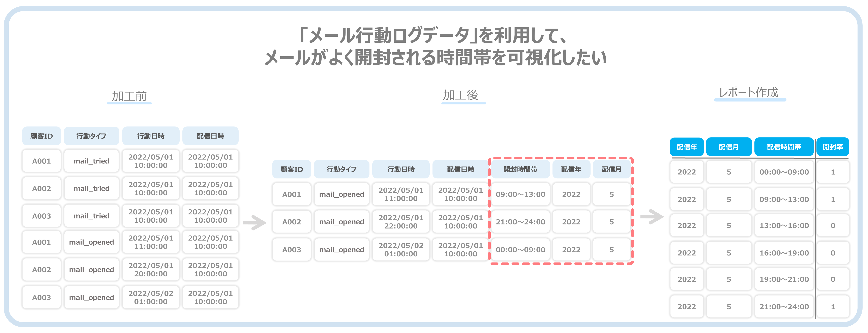Select 配信年 header in report table

click(x=686, y=147)
